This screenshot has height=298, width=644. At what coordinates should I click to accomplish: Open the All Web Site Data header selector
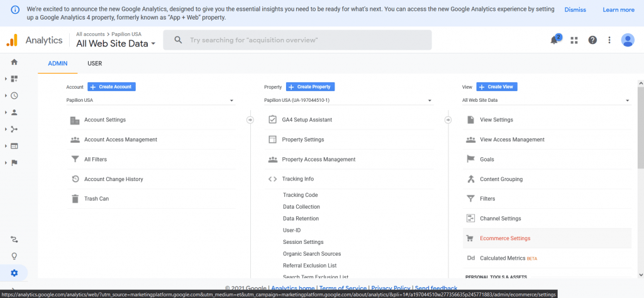pyautogui.click(x=116, y=43)
